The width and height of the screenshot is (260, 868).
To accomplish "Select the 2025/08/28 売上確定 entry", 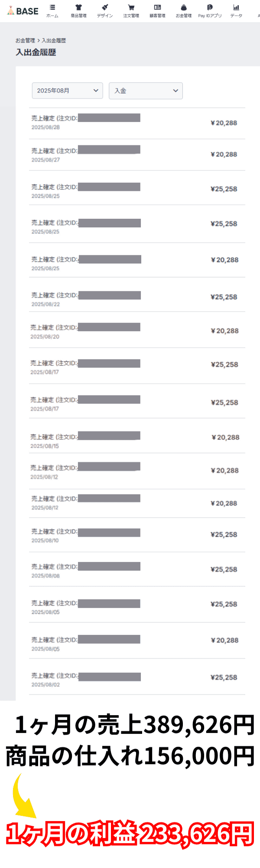I will [x=137, y=123].
